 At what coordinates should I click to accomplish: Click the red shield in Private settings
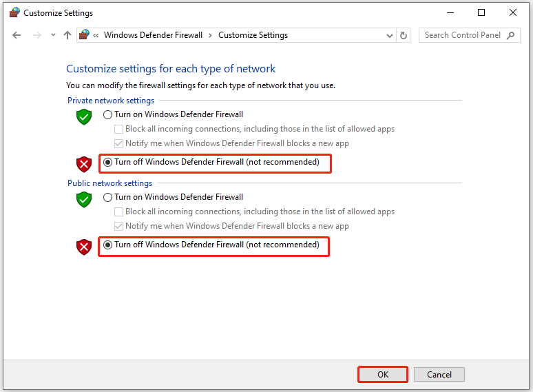pyautogui.click(x=84, y=165)
